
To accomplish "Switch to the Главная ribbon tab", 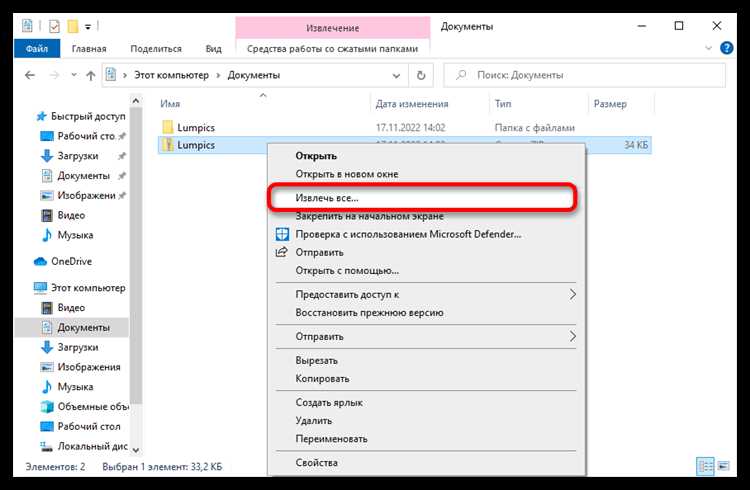I will click(89, 49).
